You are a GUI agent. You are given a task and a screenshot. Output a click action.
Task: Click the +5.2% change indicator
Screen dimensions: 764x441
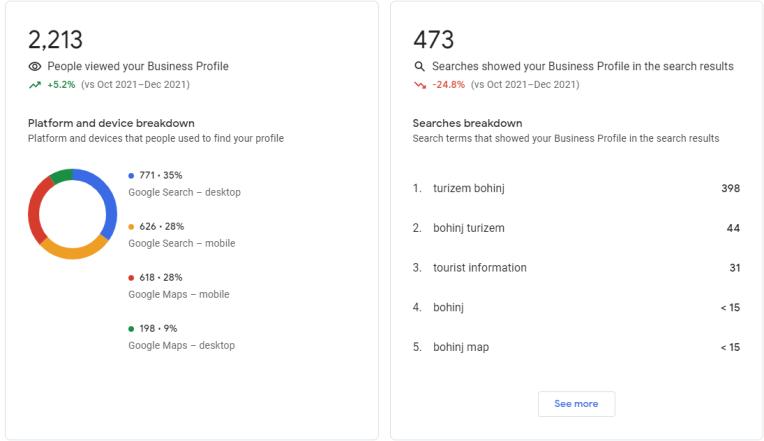[61, 85]
